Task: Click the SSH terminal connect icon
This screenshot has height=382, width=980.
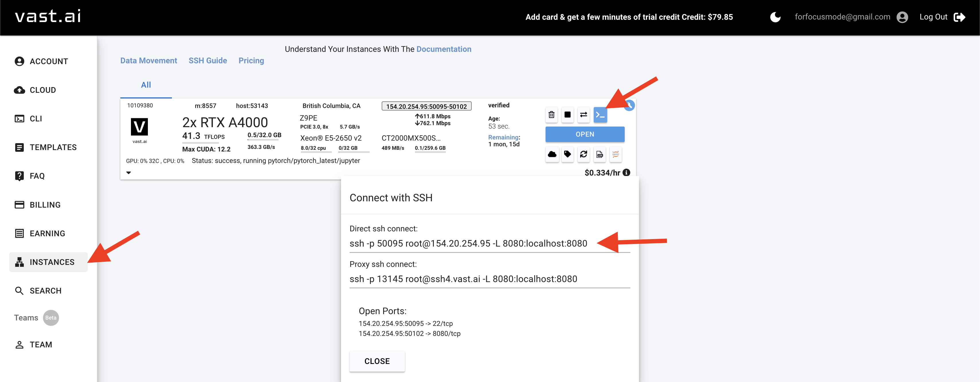Action: (x=600, y=115)
